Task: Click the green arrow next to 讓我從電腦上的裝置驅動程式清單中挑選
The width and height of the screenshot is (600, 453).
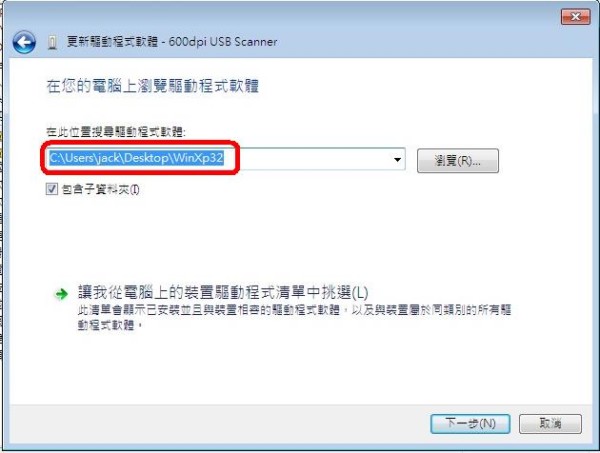Action: (61, 294)
